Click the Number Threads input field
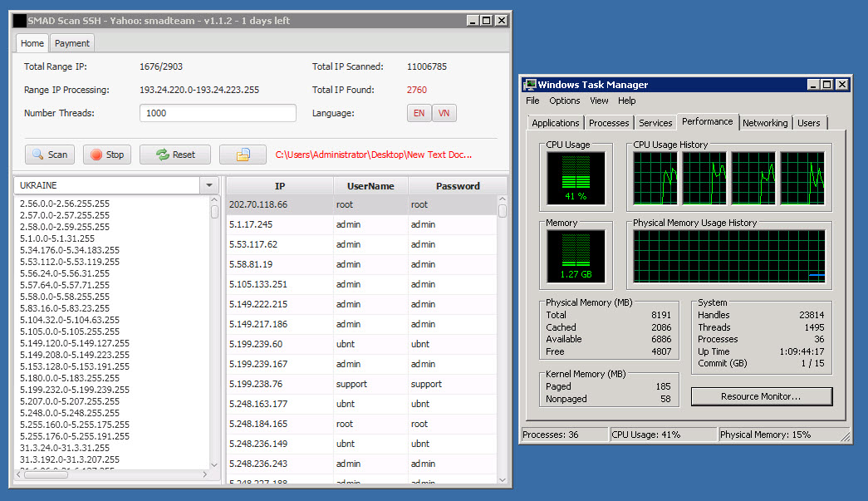Screen dimensions: 868x501 click(218, 113)
